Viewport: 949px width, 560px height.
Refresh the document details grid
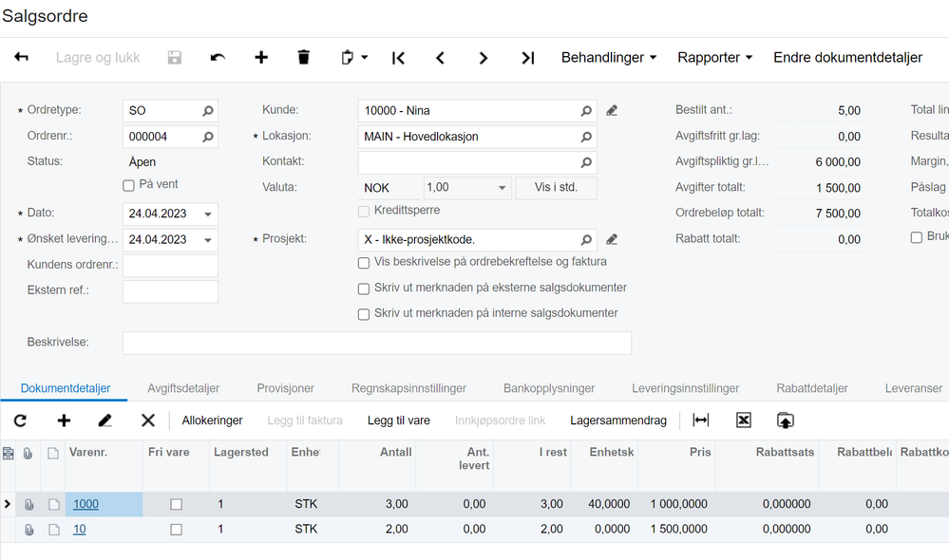click(x=21, y=420)
